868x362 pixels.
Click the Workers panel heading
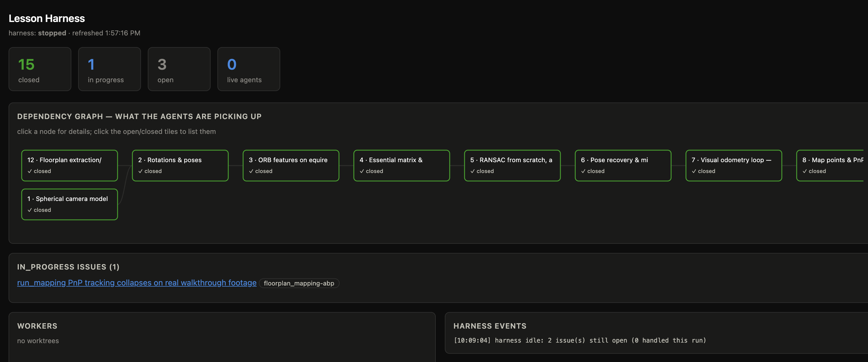click(37, 326)
